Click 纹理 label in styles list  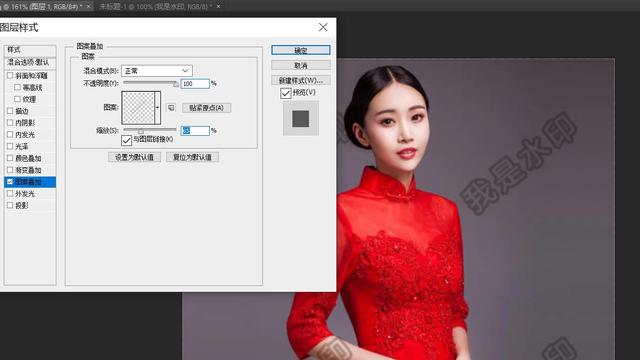pyautogui.click(x=29, y=100)
